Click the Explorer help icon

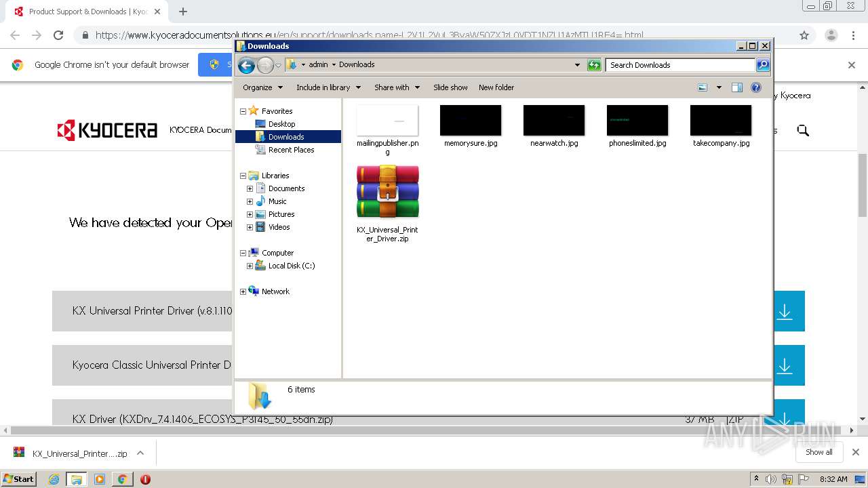pos(756,87)
